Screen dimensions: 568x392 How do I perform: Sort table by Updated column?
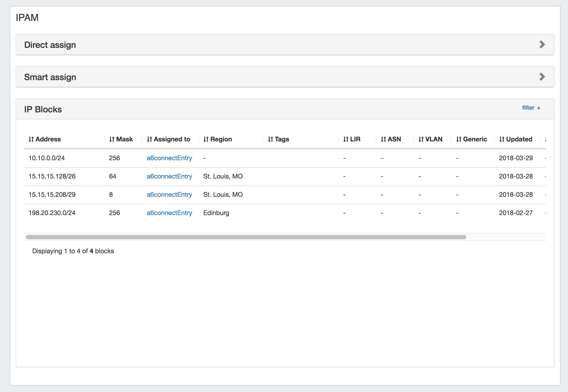[516, 139]
